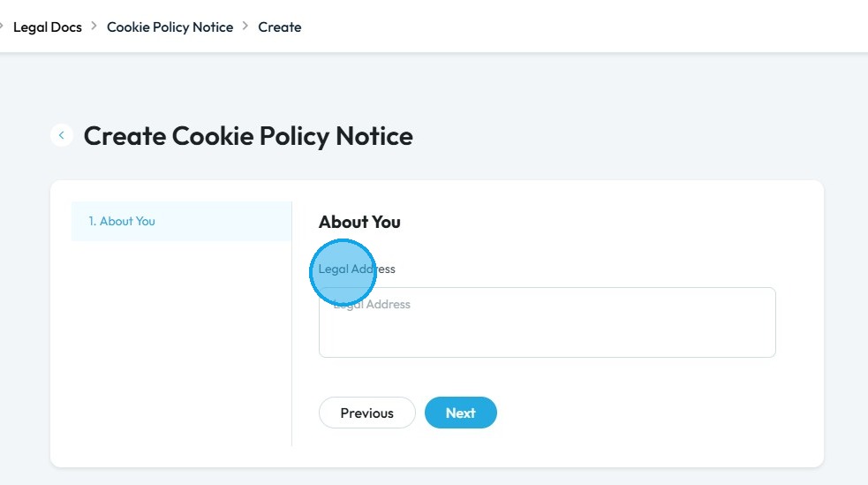
Task: Focus the Legal Address text area
Action: point(547,331)
